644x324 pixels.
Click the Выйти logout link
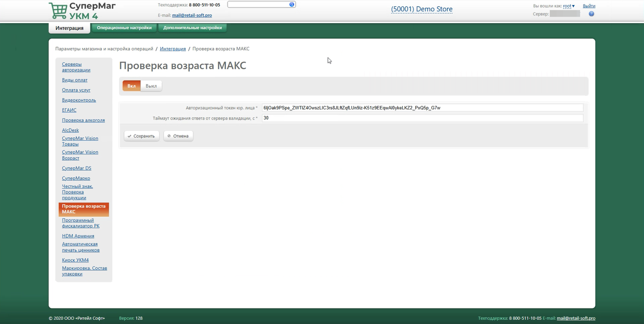click(x=589, y=6)
